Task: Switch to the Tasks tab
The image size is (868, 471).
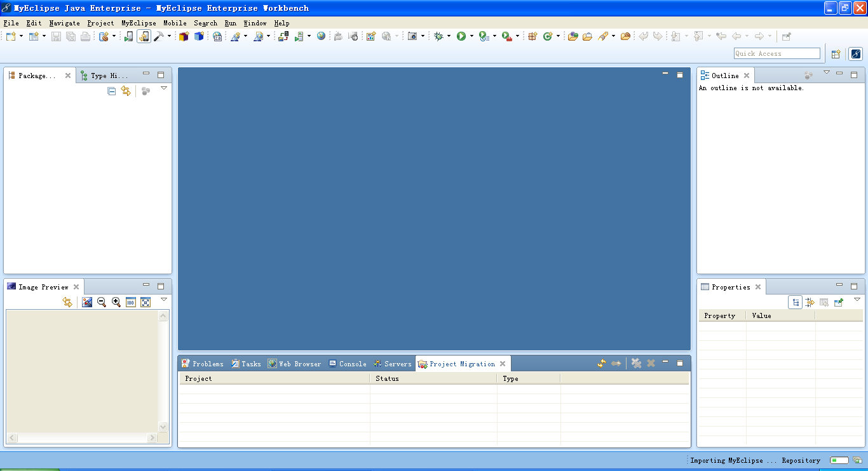Action: [246, 364]
